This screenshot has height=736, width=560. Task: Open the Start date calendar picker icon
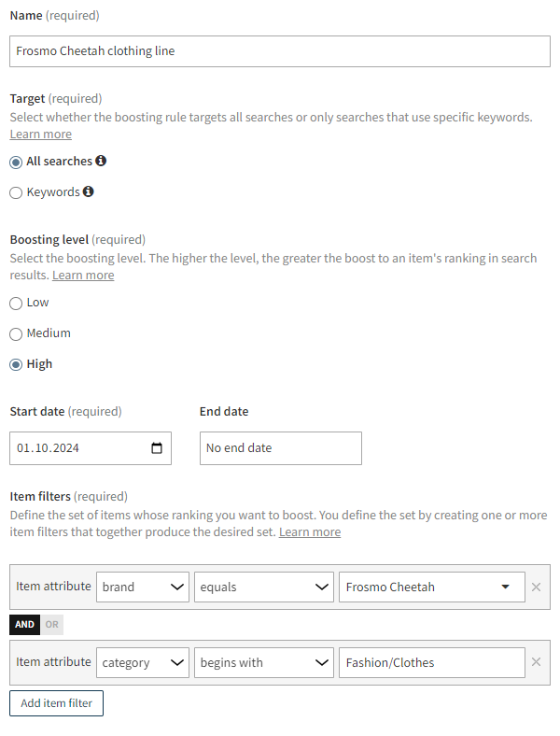point(157,447)
